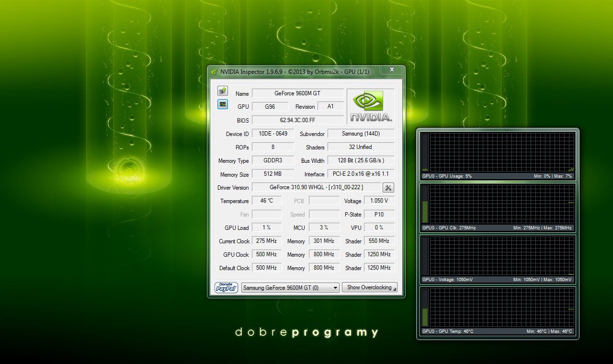Click Memory Size value 512 MB
The width and height of the screenshot is (613, 364).
pos(273,174)
